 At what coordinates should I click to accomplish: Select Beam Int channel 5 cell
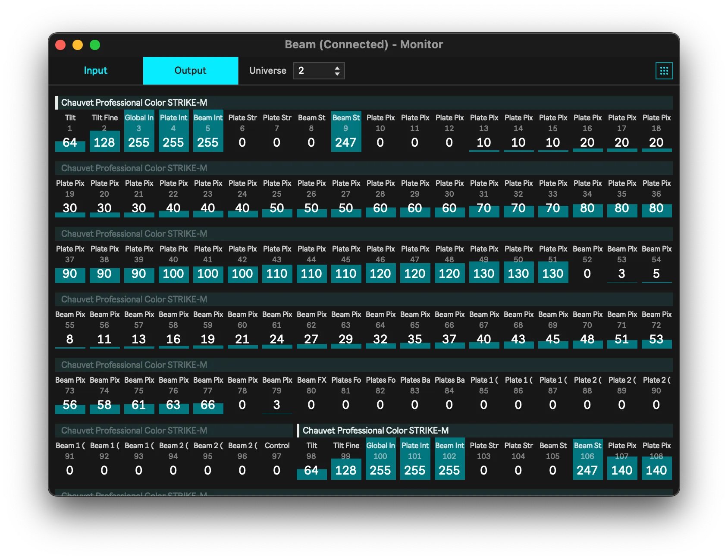click(208, 132)
